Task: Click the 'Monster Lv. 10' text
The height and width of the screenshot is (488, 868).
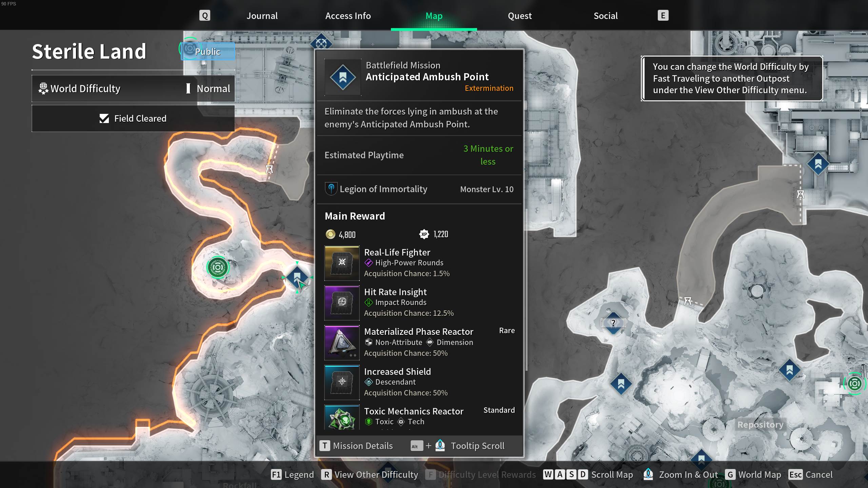Action: (x=487, y=189)
